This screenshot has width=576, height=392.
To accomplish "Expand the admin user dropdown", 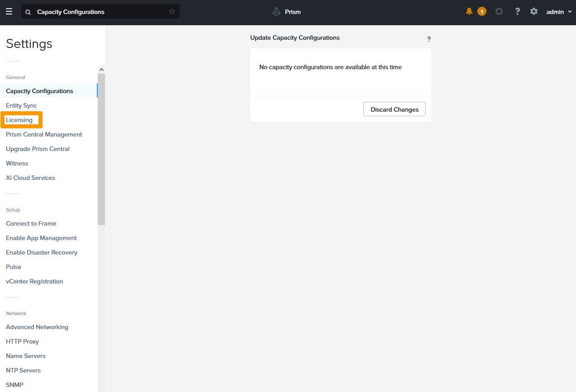I will click(559, 12).
